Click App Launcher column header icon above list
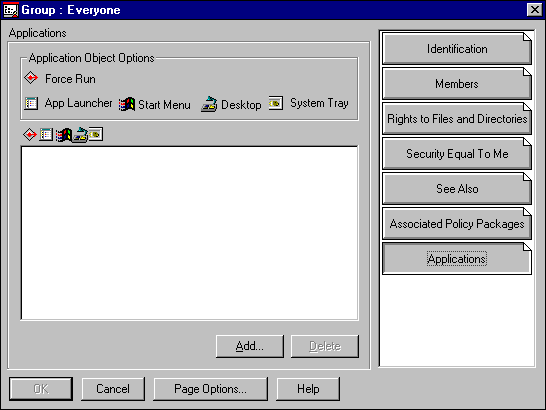This screenshot has height=410, width=546. (x=46, y=134)
